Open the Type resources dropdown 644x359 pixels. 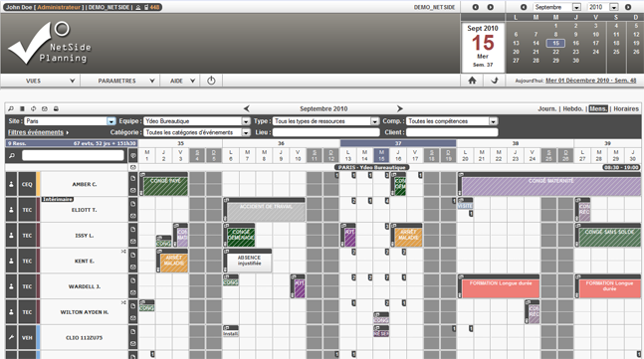(x=374, y=121)
